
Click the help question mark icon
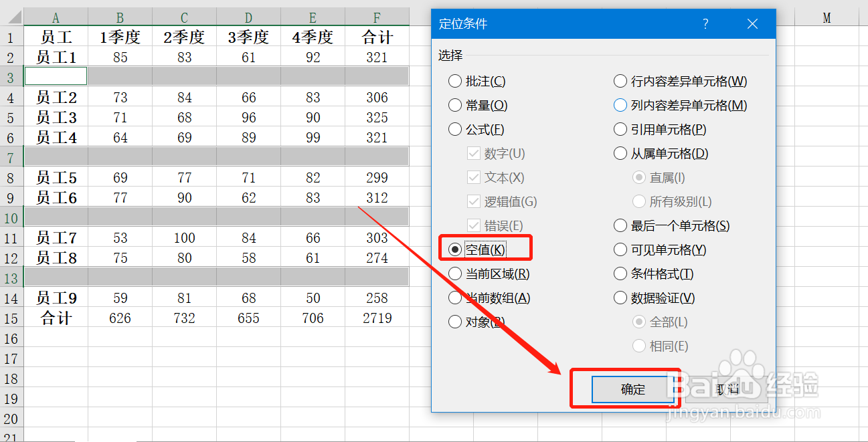(705, 23)
